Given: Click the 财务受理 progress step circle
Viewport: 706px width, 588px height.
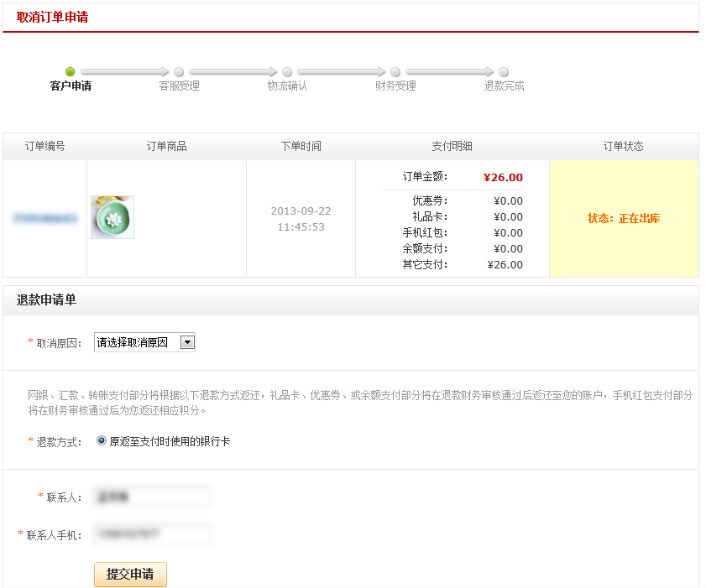Looking at the screenshot, I should (395, 72).
